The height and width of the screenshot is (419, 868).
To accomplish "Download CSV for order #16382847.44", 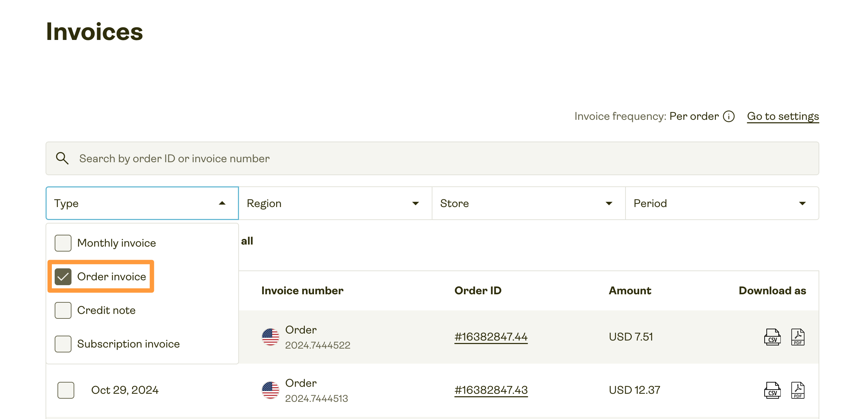I will click(x=772, y=337).
